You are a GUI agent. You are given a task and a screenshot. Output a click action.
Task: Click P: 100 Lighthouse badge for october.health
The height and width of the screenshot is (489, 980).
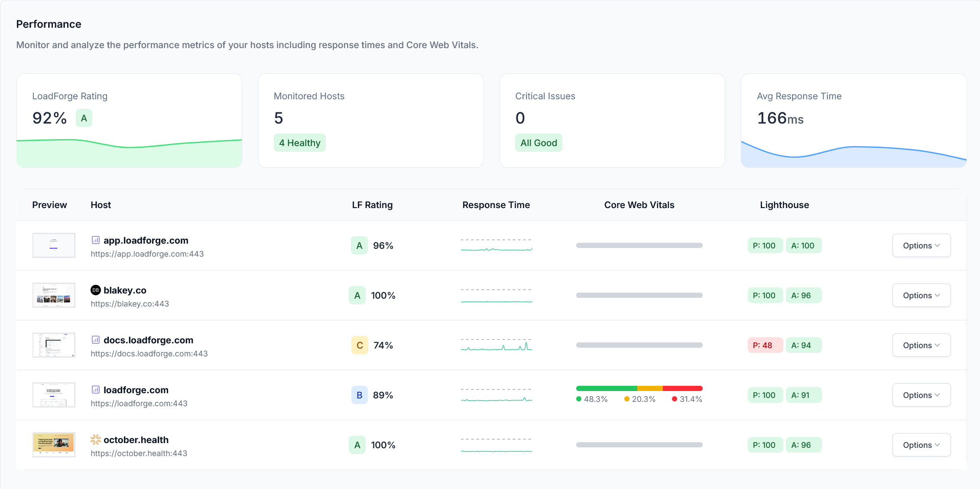pos(765,445)
